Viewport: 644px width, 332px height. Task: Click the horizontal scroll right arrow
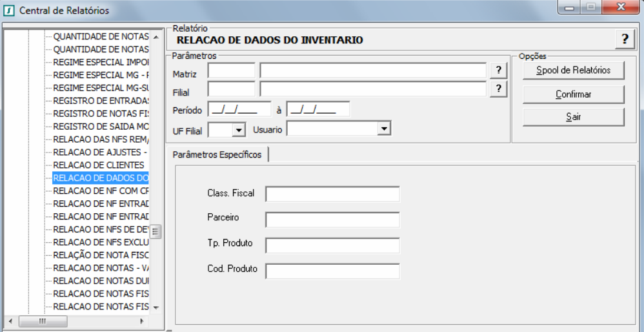(142, 321)
